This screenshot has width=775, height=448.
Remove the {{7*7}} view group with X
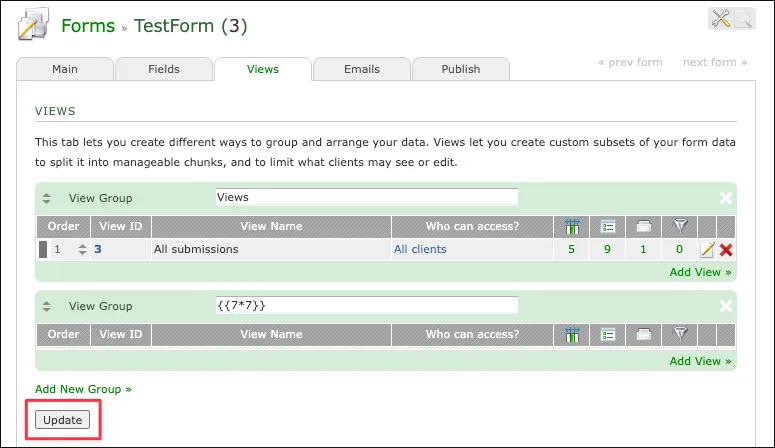(x=726, y=306)
